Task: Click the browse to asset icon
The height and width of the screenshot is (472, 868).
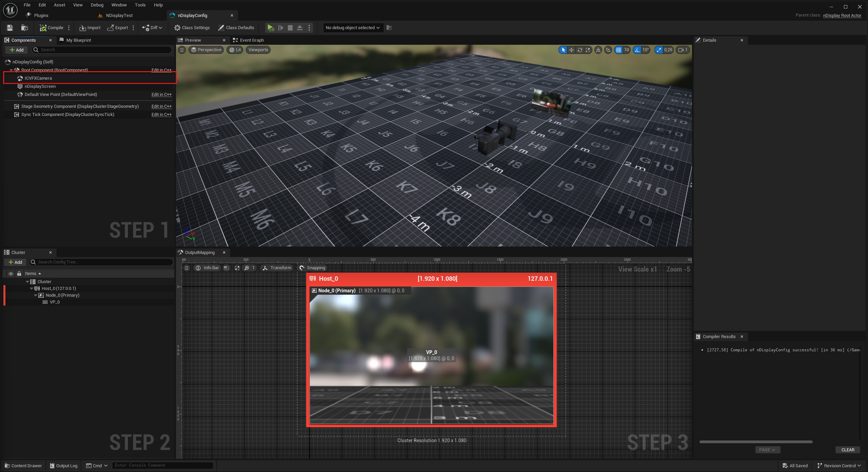Action: click(x=24, y=28)
